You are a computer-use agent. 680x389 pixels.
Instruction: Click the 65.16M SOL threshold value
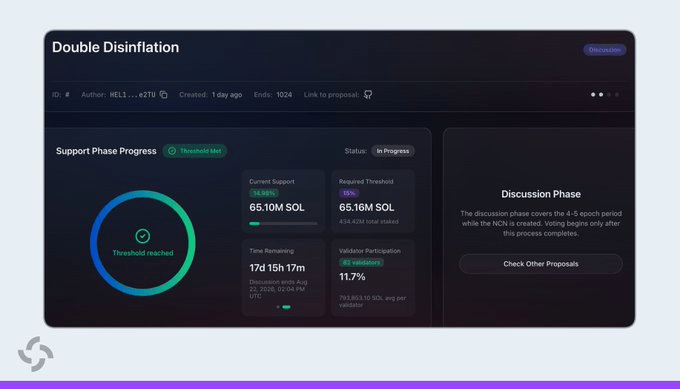click(x=366, y=208)
